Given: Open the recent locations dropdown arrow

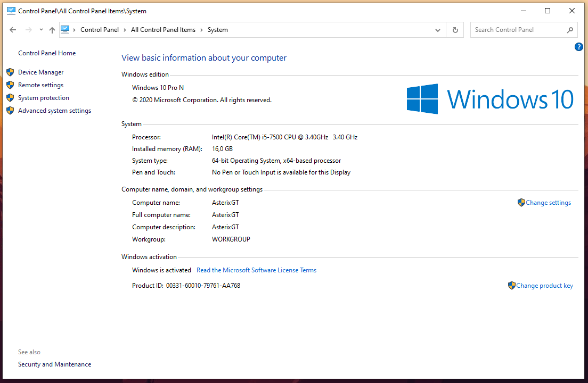Looking at the screenshot, I should click(41, 30).
